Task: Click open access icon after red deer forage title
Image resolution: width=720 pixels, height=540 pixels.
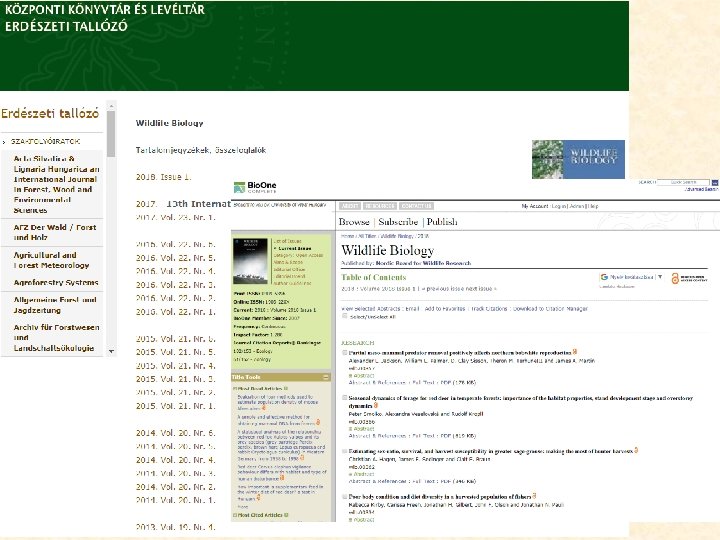Action: click(376, 405)
